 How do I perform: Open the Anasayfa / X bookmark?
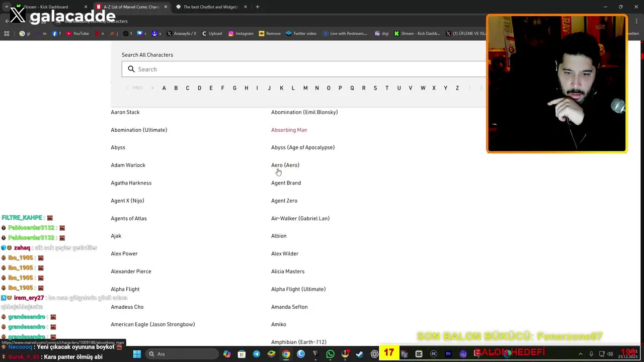point(181,34)
